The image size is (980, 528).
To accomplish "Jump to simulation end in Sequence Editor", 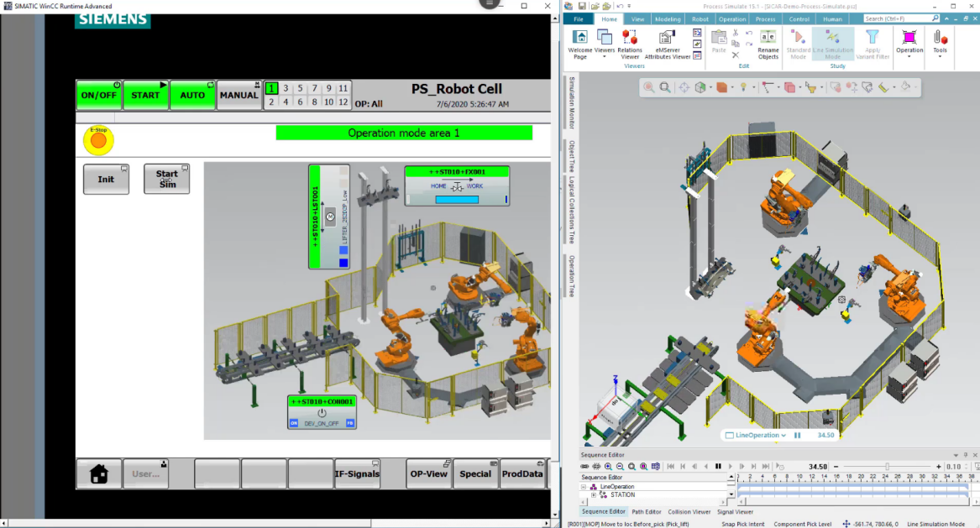I will coord(766,466).
